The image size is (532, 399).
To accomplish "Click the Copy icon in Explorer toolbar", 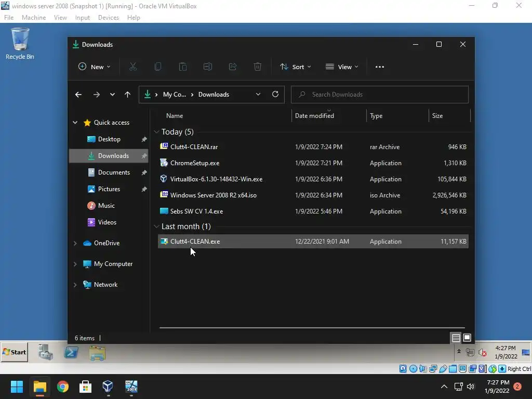I will click(158, 67).
